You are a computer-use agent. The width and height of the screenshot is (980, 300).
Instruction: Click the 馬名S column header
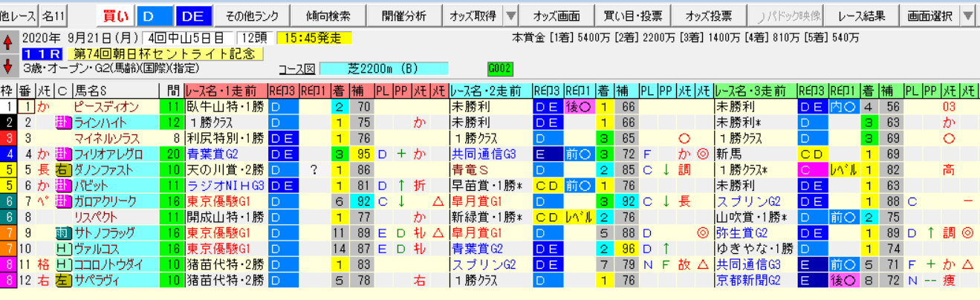[x=115, y=91]
